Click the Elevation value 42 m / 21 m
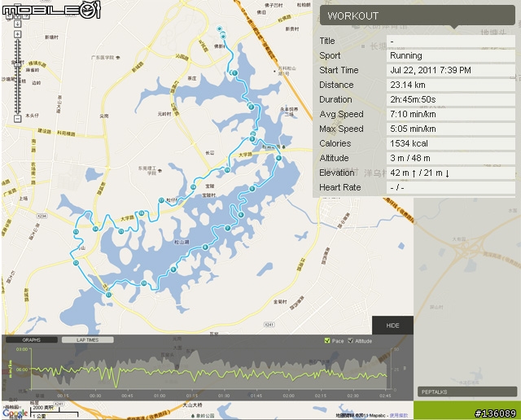Viewport: 521px width, 420px height. click(450, 173)
